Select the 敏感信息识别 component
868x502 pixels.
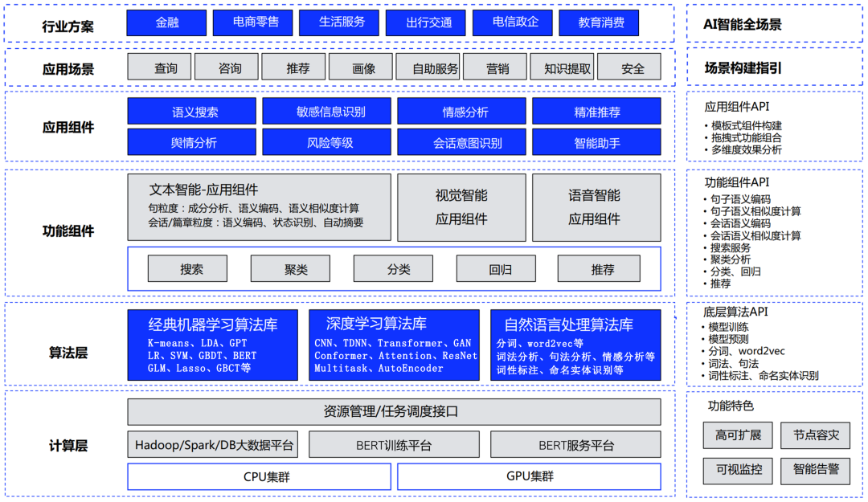click(326, 112)
